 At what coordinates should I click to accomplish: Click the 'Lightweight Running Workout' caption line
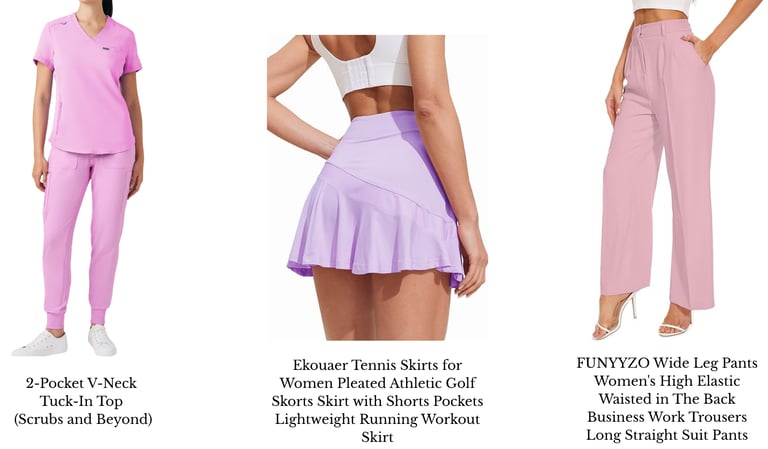pyautogui.click(x=377, y=419)
